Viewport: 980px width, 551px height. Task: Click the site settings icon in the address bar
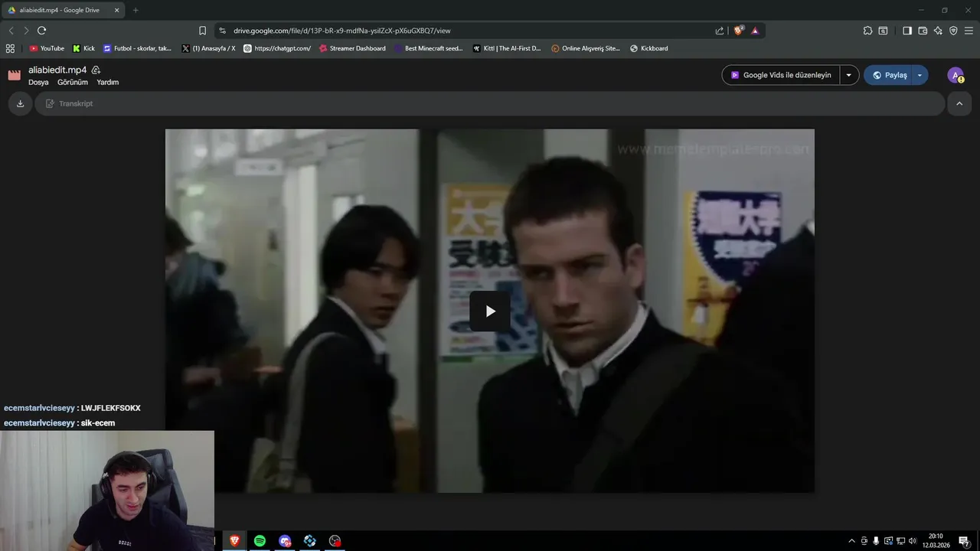[222, 31]
